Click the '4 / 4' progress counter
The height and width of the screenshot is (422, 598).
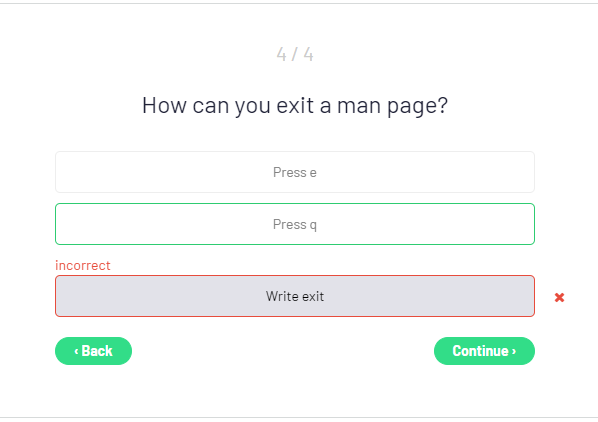[x=295, y=54]
